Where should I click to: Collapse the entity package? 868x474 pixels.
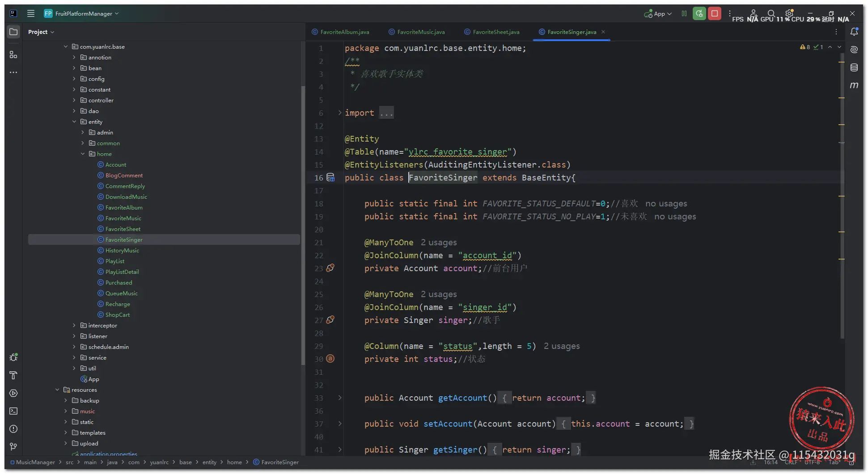tap(74, 122)
